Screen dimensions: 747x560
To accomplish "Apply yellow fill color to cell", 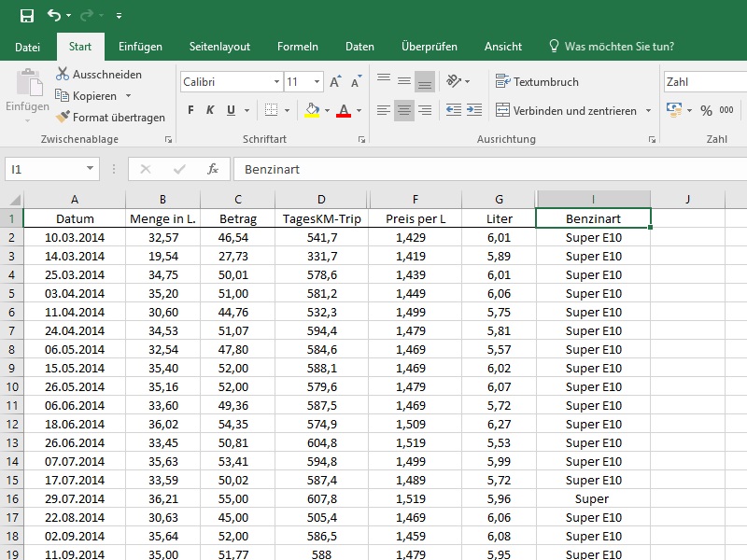I will click(x=312, y=110).
